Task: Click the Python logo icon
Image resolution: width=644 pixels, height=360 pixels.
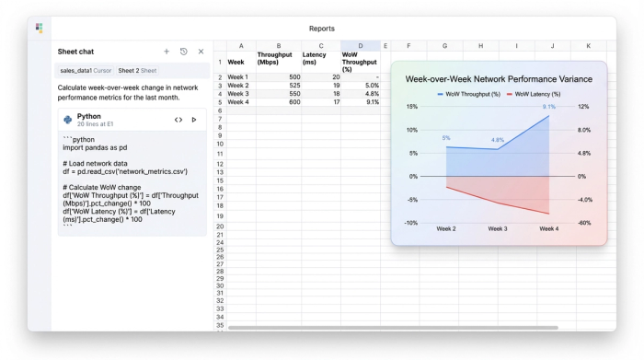Action: tap(68, 120)
